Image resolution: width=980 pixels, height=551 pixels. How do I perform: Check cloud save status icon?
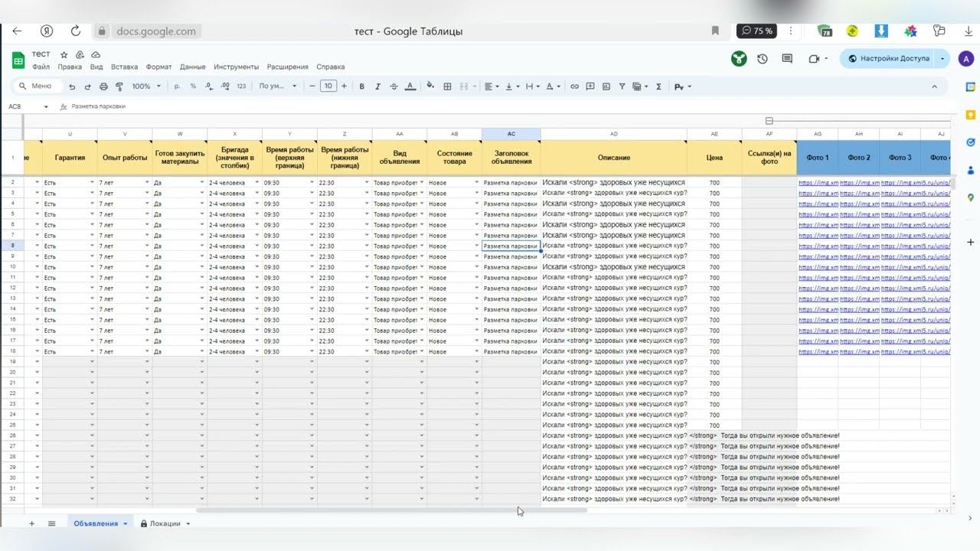[96, 55]
